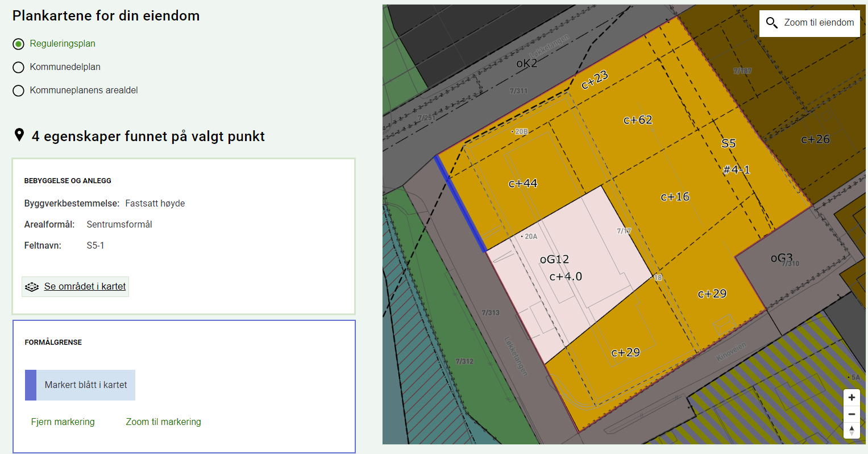Open the Se området i kartet link
The height and width of the screenshot is (454, 868).
85,287
